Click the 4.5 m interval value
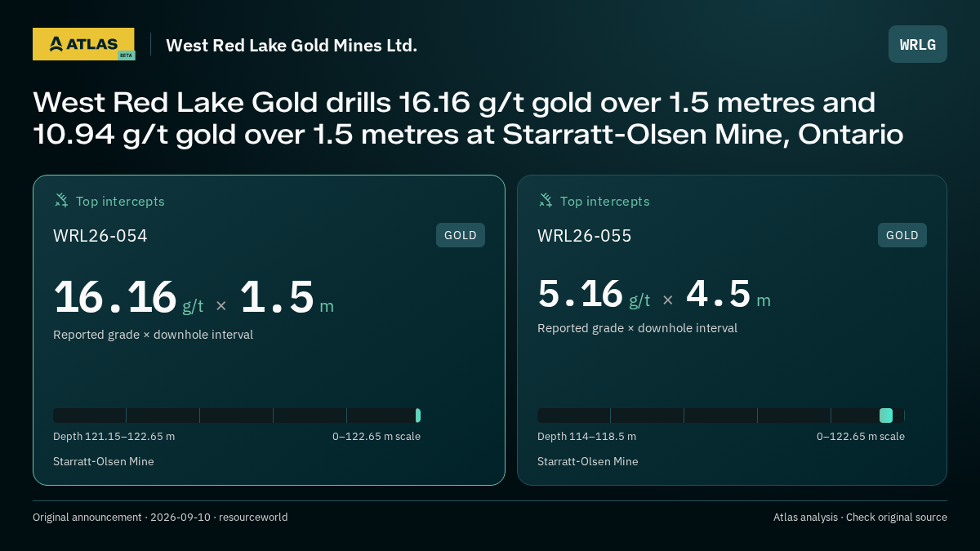The image size is (980, 551). click(x=728, y=294)
